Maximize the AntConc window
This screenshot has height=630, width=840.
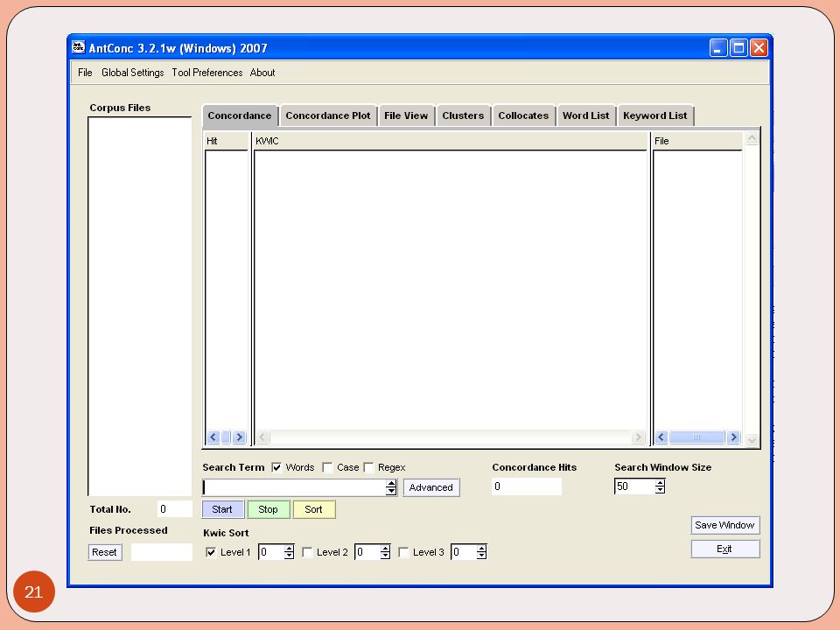coord(738,47)
